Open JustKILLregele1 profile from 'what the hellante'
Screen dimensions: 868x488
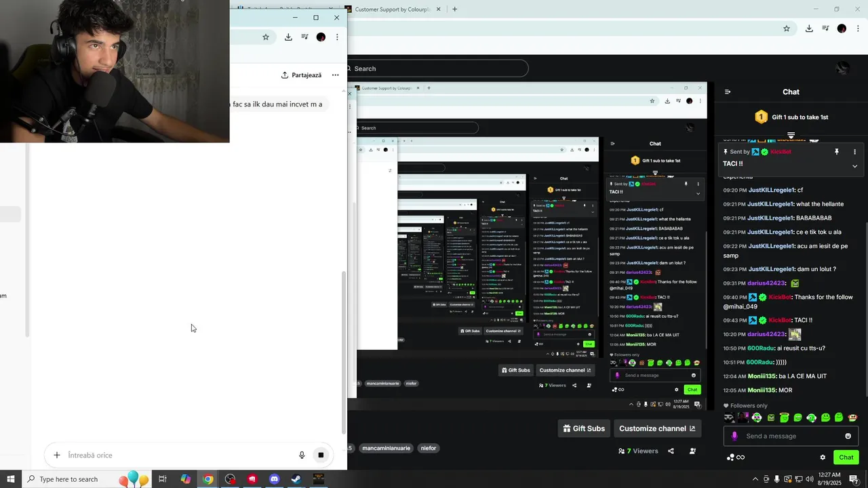[771, 204]
